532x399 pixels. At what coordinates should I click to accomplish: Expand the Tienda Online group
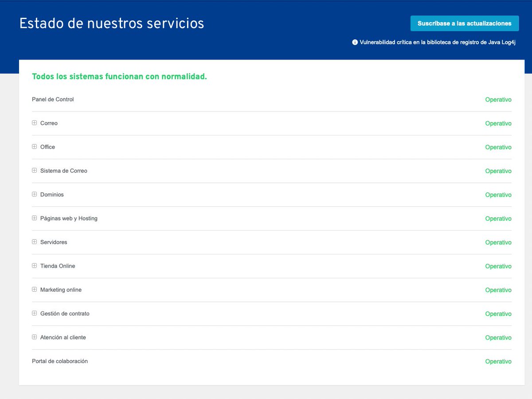click(35, 266)
